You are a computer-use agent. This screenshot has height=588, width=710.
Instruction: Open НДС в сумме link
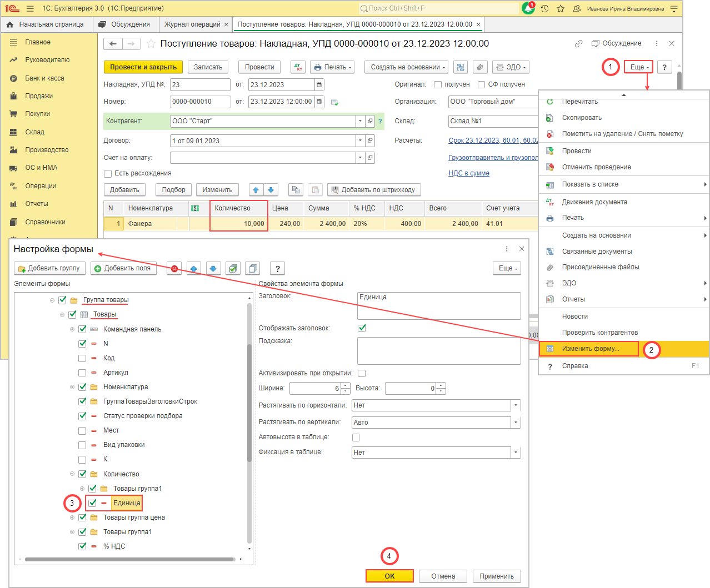tap(469, 173)
